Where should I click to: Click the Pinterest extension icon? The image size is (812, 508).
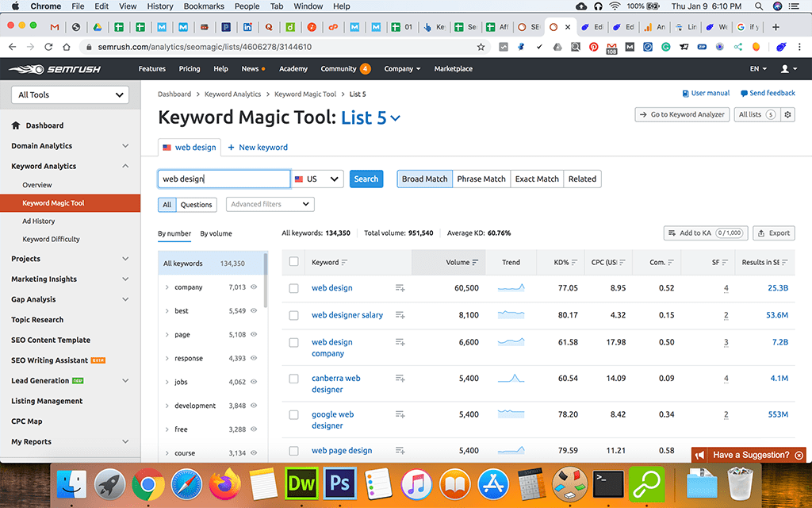[x=593, y=47]
